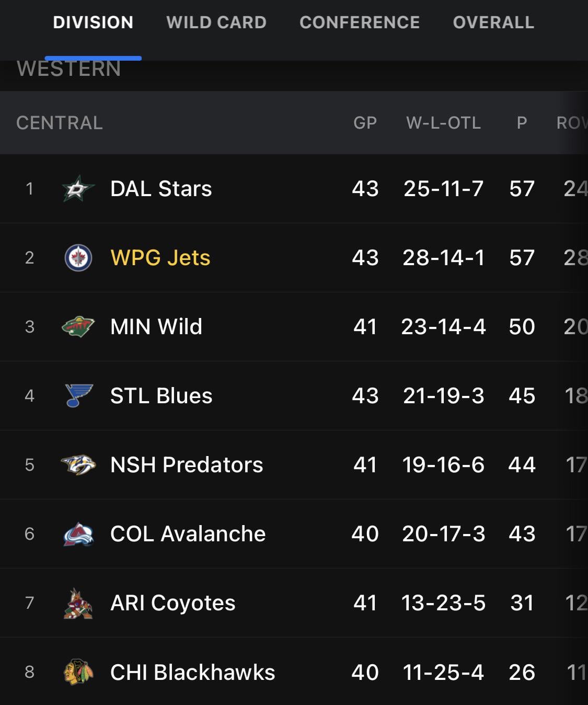Screen dimensions: 588x705
Task: Select the Division tab
Action: point(93,22)
